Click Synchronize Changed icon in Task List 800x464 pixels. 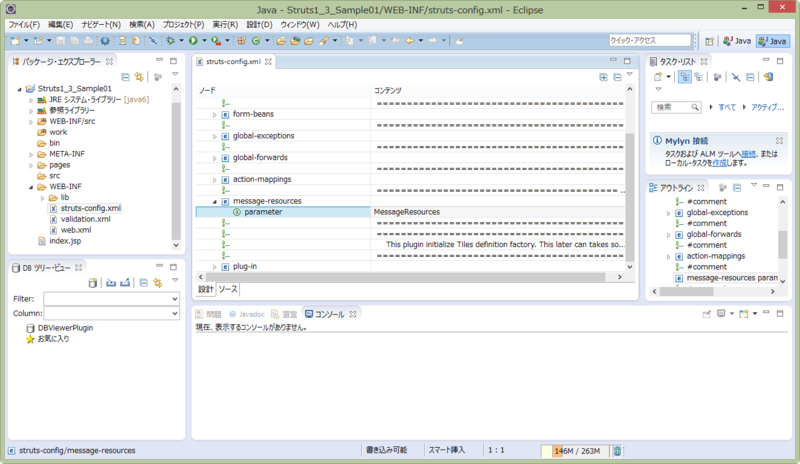(768, 77)
